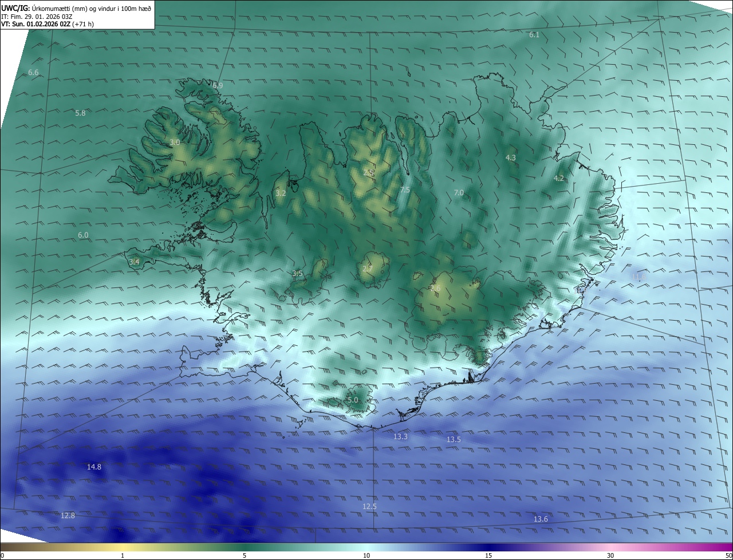Click the 7.5 value label on the map

click(405, 190)
